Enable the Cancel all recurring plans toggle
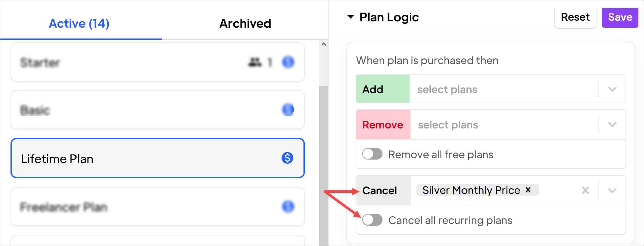The height and width of the screenshot is (246, 644). tap(372, 220)
